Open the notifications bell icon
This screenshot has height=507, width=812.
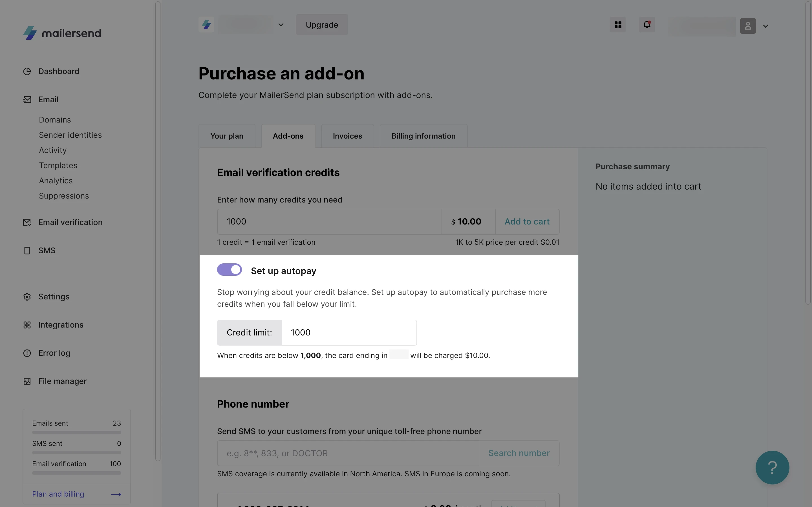tap(646, 25)
